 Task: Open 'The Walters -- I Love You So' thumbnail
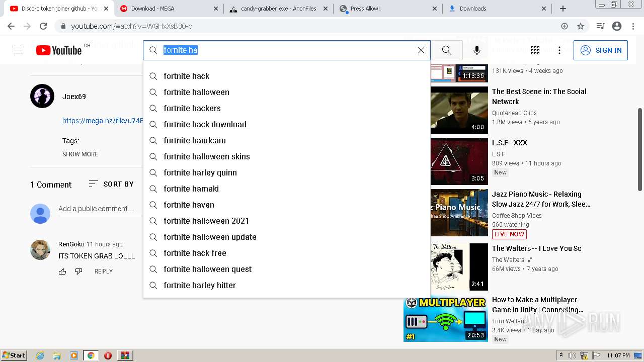(x=459, y=267)
